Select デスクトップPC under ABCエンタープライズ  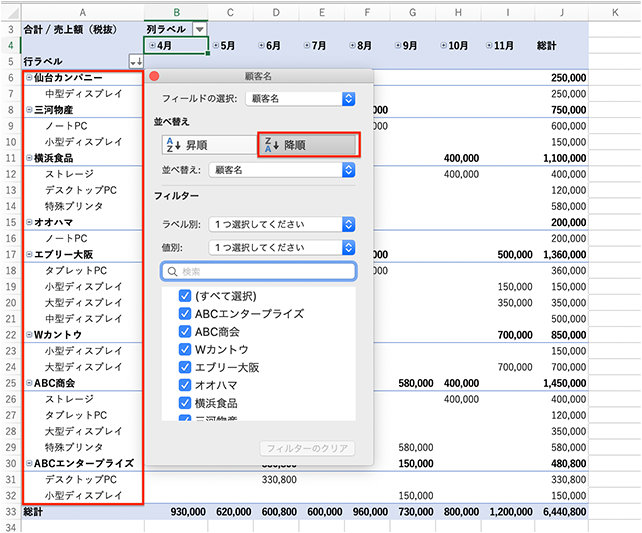pos(83,479)
